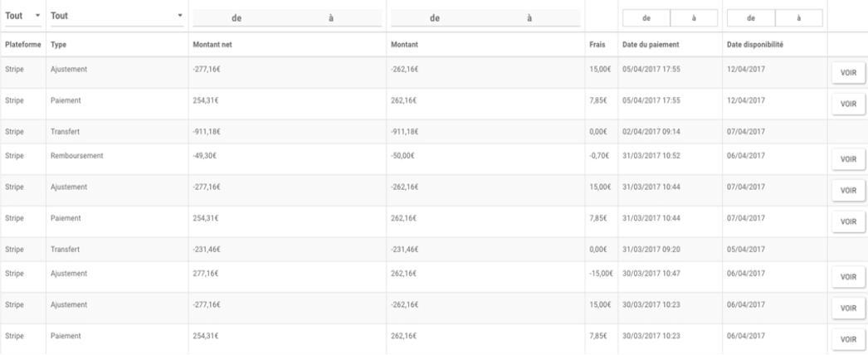
Task: Click the Date disponibilité 'à' field
Action: (x=799, y=18)
